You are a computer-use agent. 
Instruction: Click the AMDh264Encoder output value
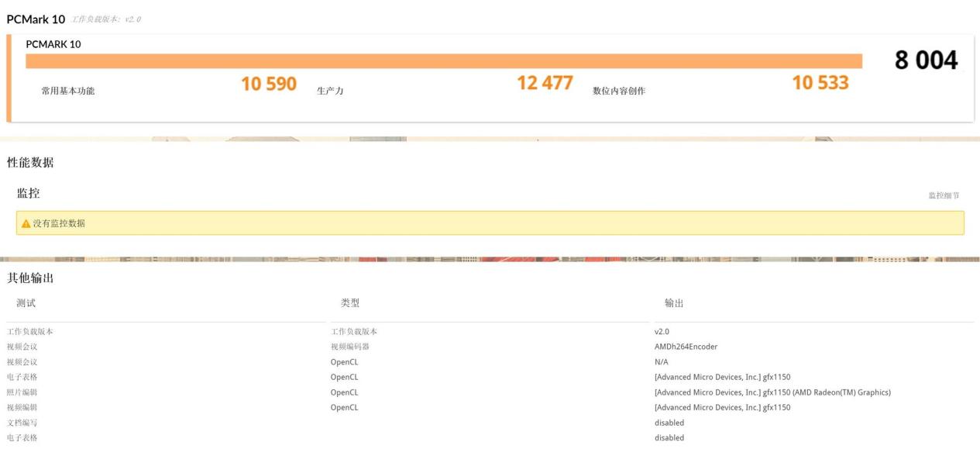[686, 347]
